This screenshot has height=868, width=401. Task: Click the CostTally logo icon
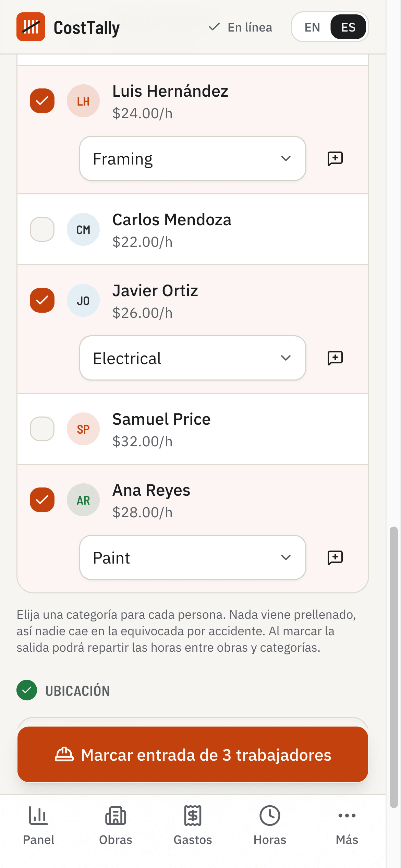31,27
